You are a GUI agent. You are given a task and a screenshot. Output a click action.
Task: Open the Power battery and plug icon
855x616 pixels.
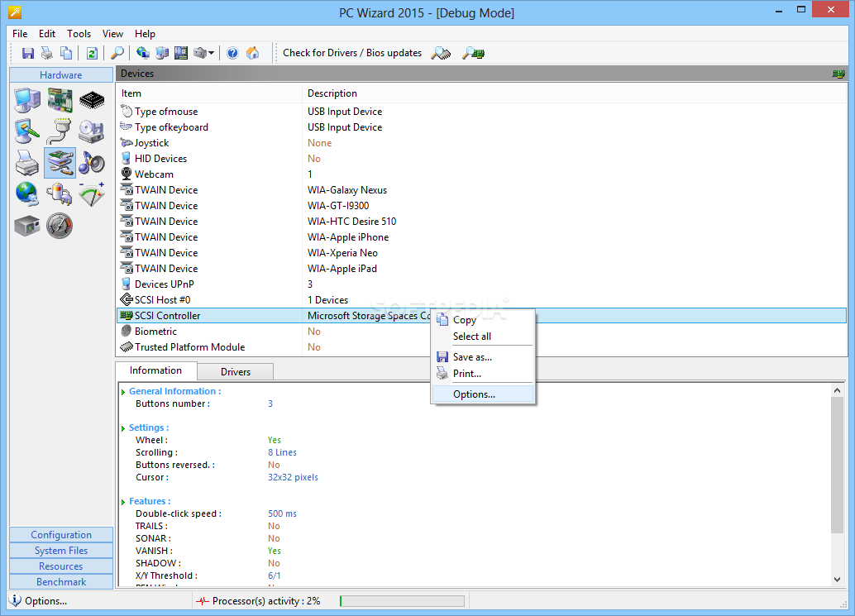(60, 194)
